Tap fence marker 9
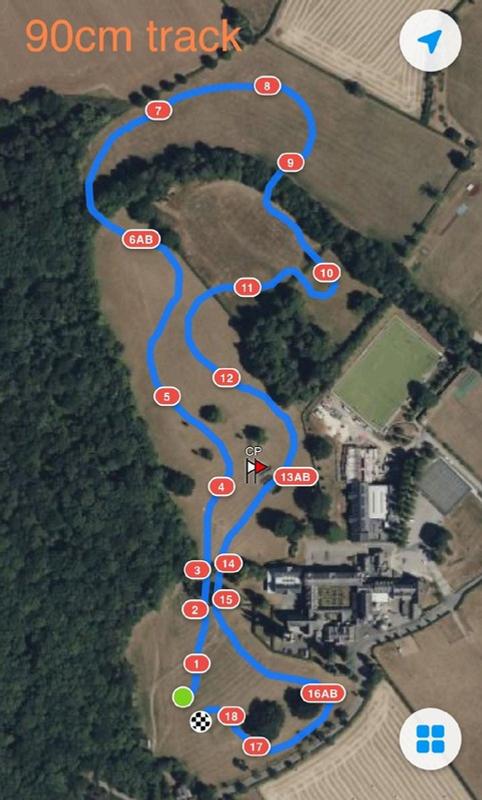 [x=291, y=163]
